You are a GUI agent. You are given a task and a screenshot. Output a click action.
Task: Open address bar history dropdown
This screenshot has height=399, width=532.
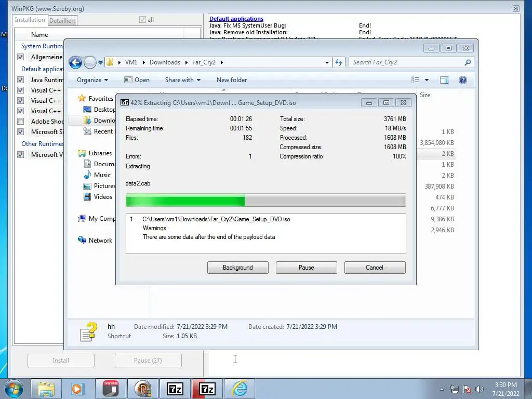pos(327,62)
